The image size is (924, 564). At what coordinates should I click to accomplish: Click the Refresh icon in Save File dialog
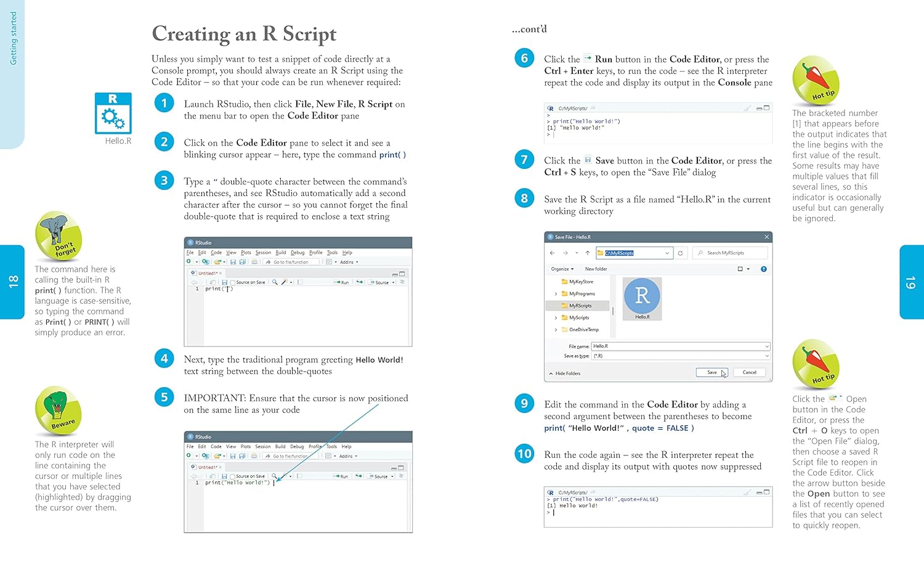click(x=680, y=253)
